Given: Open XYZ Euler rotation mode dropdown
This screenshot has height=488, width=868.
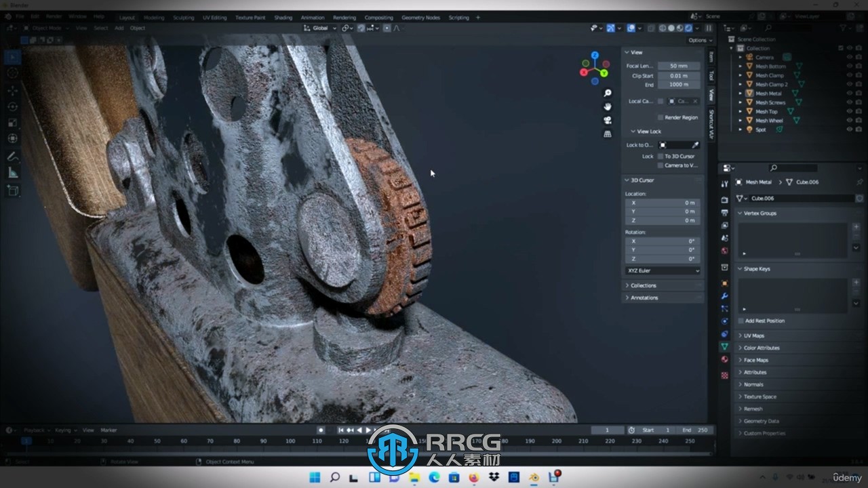Looking at the screenshot, I should click(x=663, y=270).
